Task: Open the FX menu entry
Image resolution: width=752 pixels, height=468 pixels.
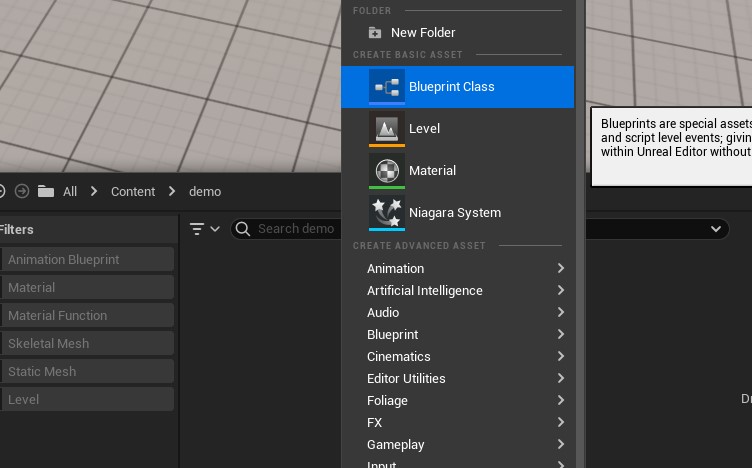Action: [458, 422]
